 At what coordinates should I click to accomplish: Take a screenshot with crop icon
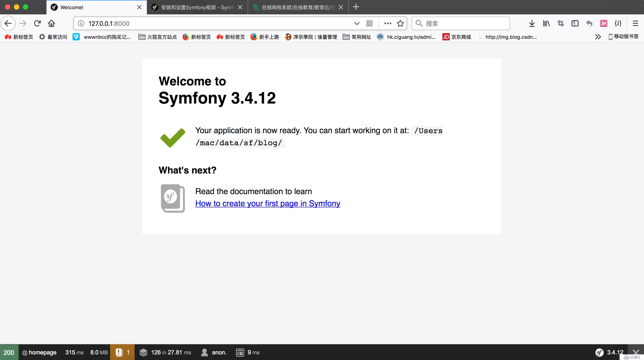tap(560, 23)
